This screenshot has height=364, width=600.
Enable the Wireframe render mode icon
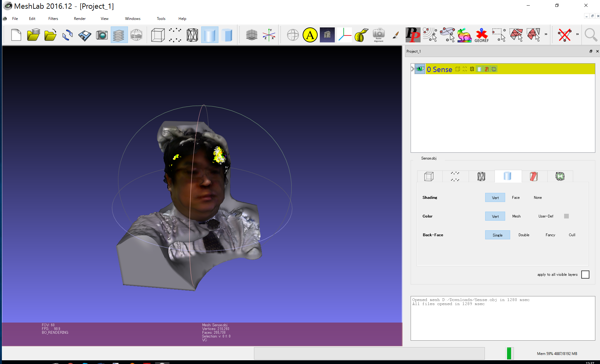pyautogui.click(x=192, y=35)
